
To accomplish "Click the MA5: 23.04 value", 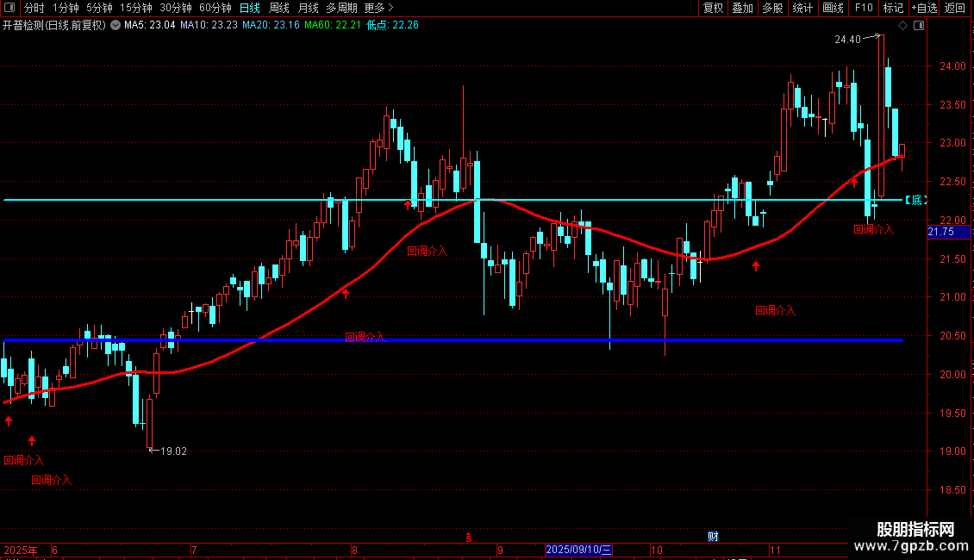I will coord(150,25).
